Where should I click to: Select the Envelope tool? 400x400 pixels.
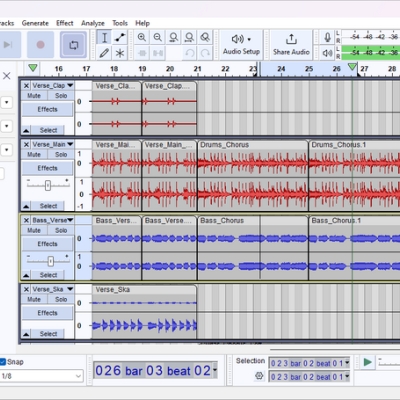[x=120, y=37]
